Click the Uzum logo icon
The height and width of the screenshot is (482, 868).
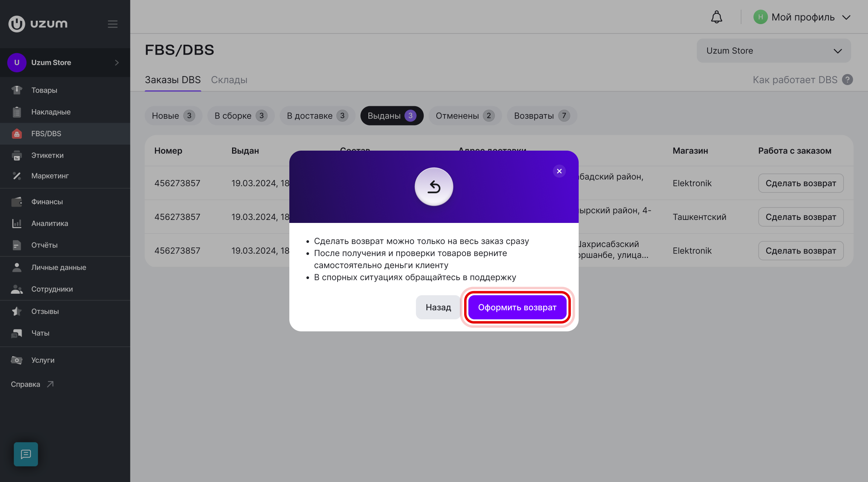click(17, 24)
